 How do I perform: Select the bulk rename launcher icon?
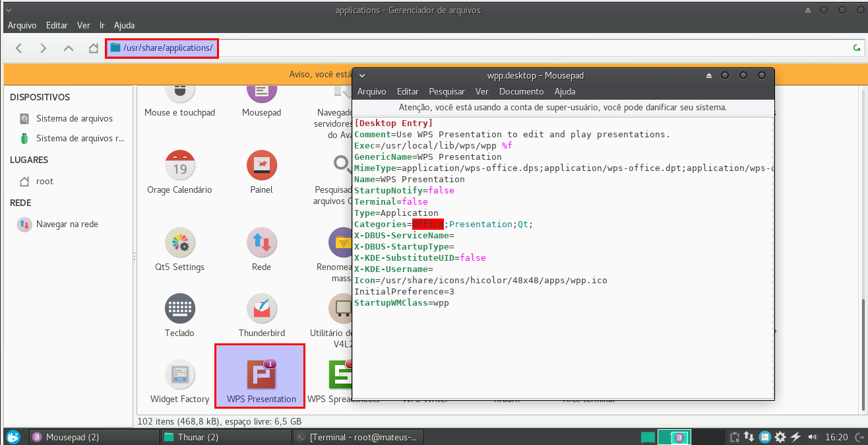click(x=340, y=242)
